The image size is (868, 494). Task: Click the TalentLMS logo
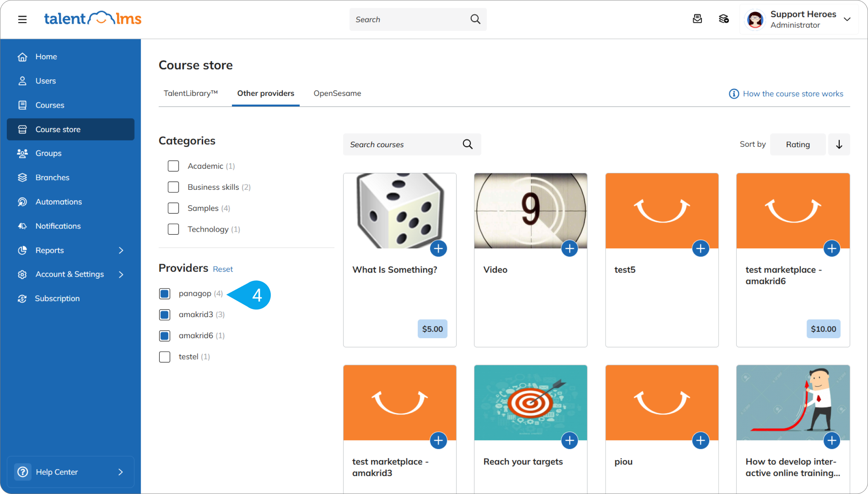(x=93, y=18)
